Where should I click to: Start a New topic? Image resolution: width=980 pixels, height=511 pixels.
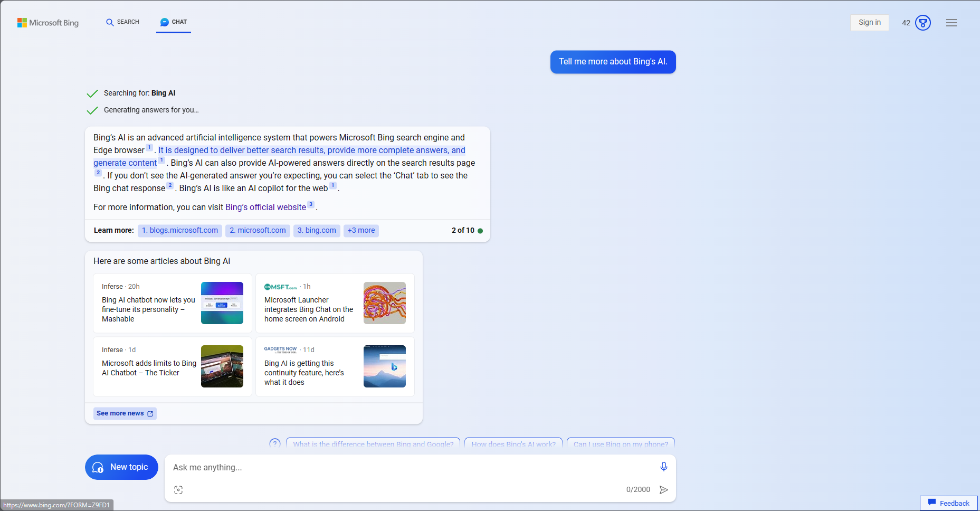[121, 467]
